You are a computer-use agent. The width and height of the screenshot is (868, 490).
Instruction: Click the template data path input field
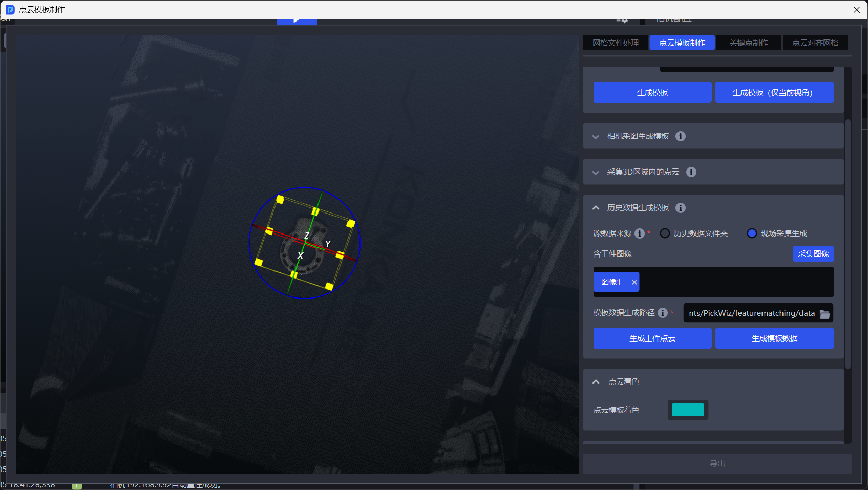tap(751, 313)
